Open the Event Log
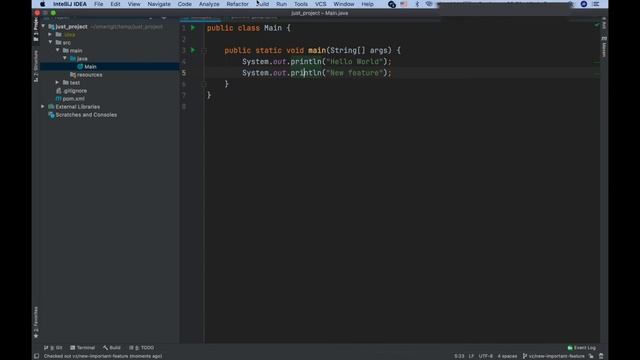Image resolution: width=640 pixels, height=360 pixels. pyautogui.click(x=582, y=348)
